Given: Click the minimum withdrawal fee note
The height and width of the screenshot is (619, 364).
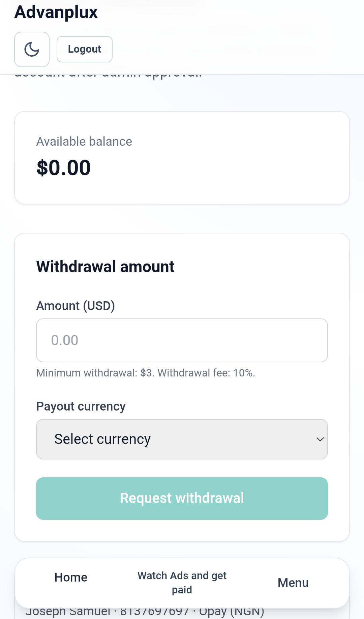Looking at the screenshot, I should 146,373.
